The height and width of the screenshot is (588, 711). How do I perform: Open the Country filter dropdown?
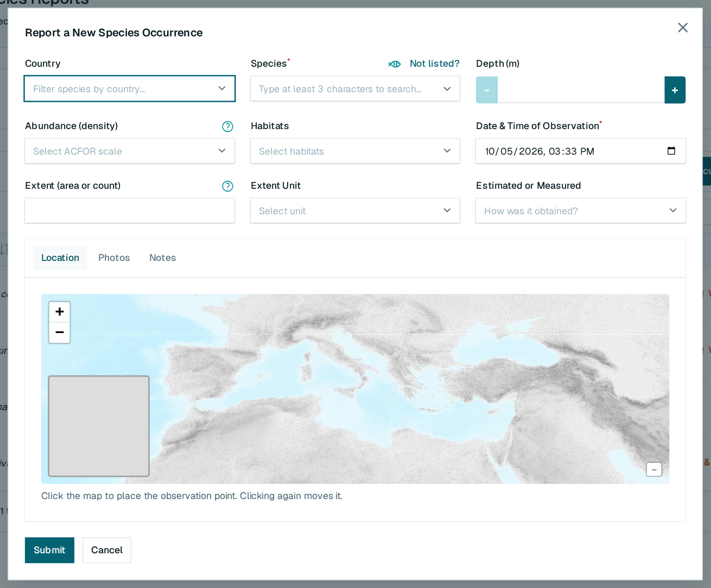pyautogui.click(x=130, y=89)
